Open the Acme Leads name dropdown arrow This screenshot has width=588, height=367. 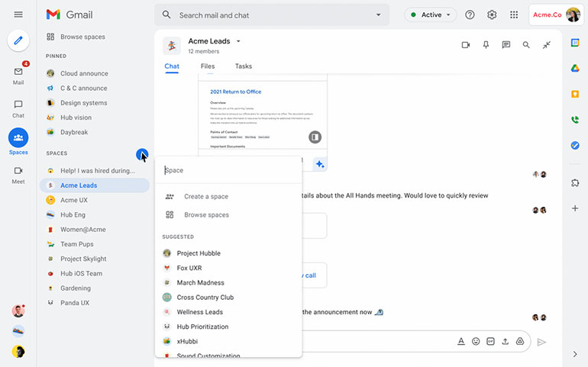pyautogui.click(x=238, y=41)
